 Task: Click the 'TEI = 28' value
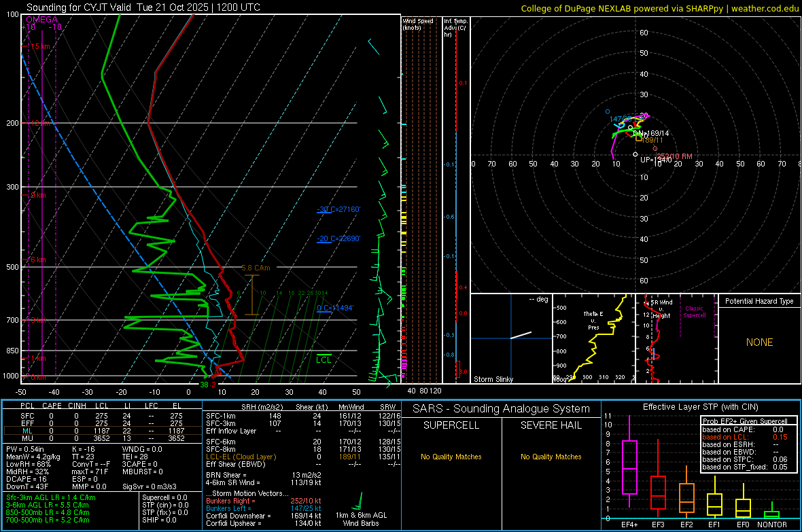[x=135, y=457]
